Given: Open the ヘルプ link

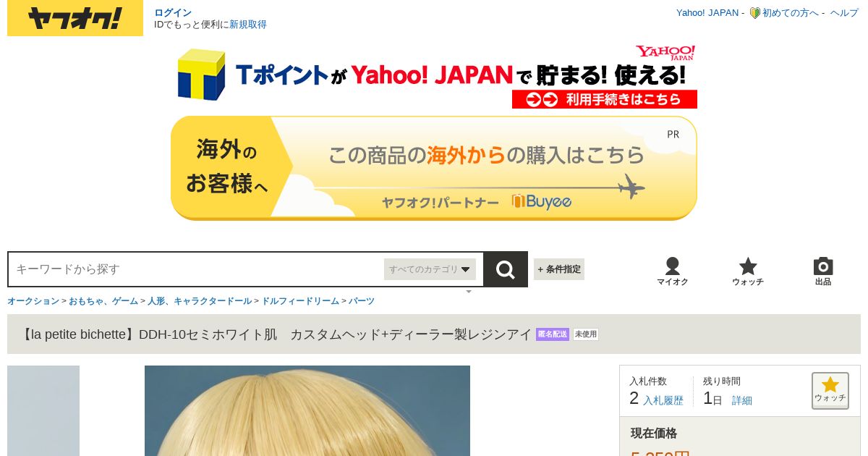Looking at the screenshot, I should click(844, 12).
